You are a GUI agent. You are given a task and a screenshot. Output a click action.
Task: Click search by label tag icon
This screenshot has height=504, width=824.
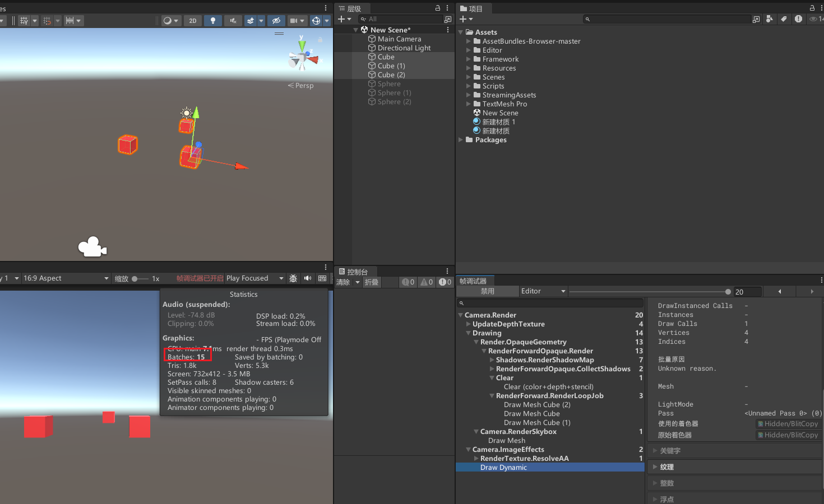point(784,19)
